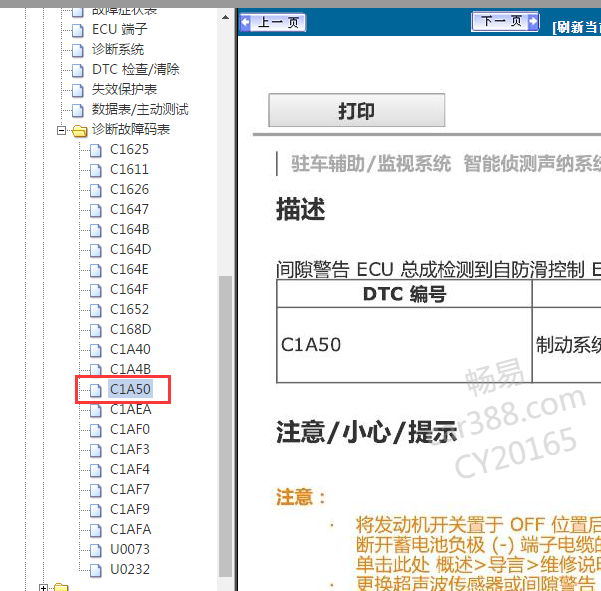The height and width of the screenshot is (591, 601).
Task: Open the C1AF9 fault code page
Action: pos(130,509)
